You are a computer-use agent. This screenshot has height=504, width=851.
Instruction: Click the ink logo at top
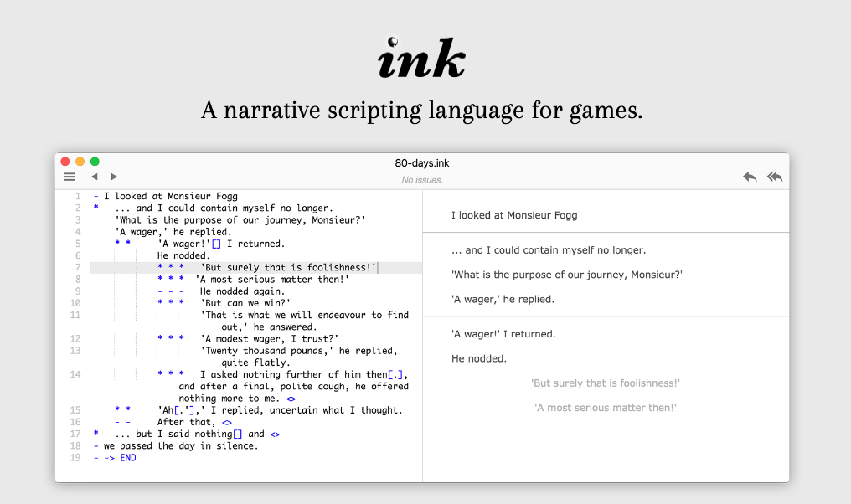pyautogui.click(x=421, y=59)
